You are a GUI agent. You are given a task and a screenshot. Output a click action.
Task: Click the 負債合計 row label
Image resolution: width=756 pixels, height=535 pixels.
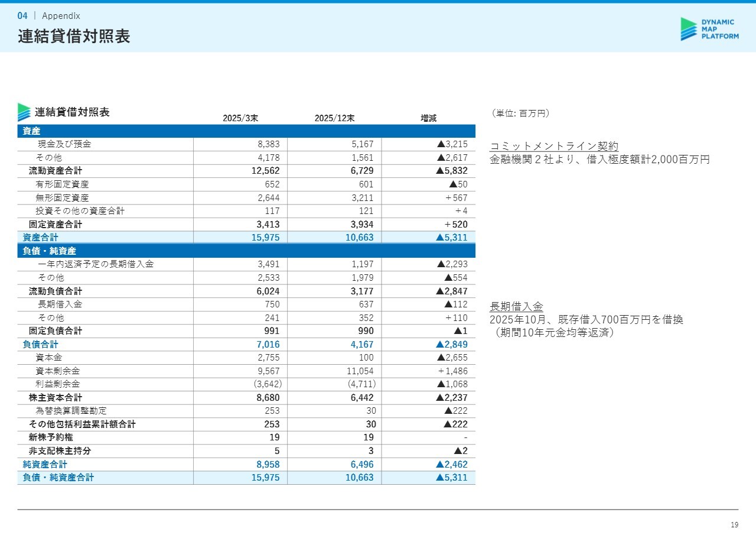coord(41,344)
